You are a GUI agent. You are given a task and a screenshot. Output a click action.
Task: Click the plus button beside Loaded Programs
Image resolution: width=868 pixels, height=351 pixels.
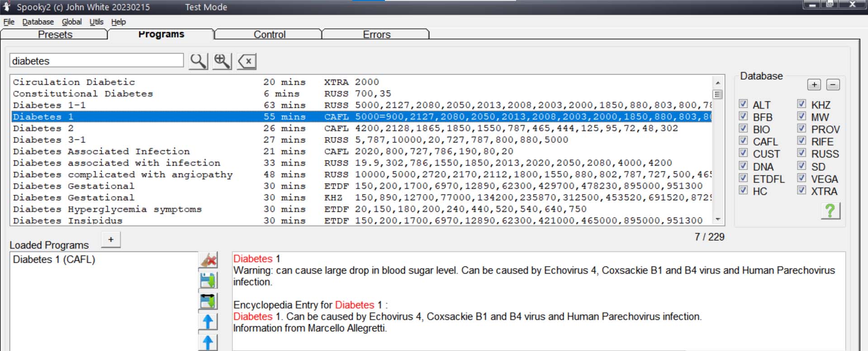coord(111,240)
